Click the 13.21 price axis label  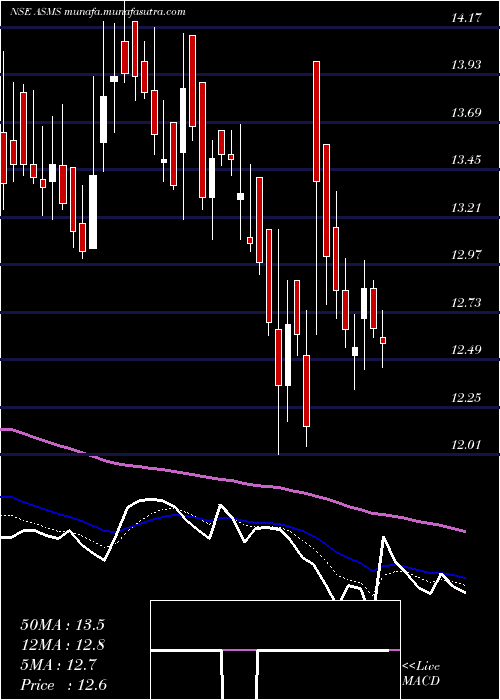coord(467,208)
